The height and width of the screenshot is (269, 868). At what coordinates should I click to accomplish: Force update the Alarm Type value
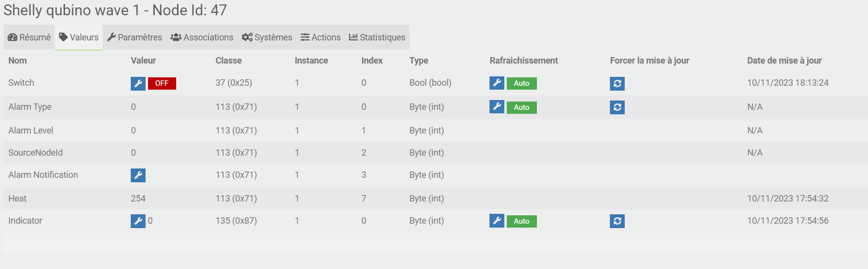coord(617,107)
